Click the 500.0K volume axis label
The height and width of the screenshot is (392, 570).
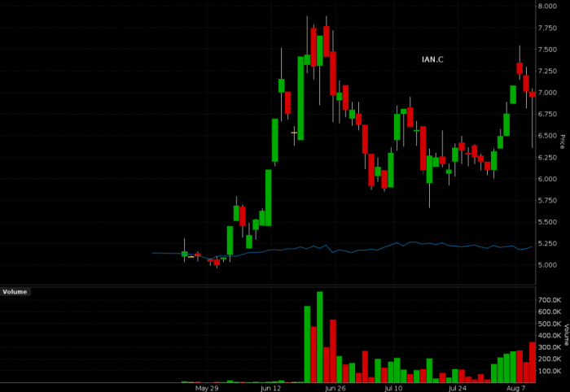pos(550,324)
